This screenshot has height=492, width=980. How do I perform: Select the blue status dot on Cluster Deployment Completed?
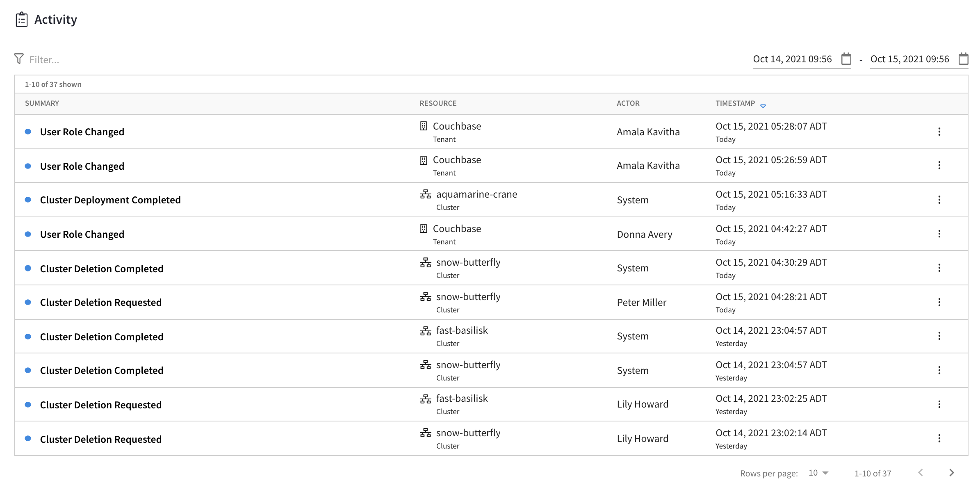click(x=28, y=200)
